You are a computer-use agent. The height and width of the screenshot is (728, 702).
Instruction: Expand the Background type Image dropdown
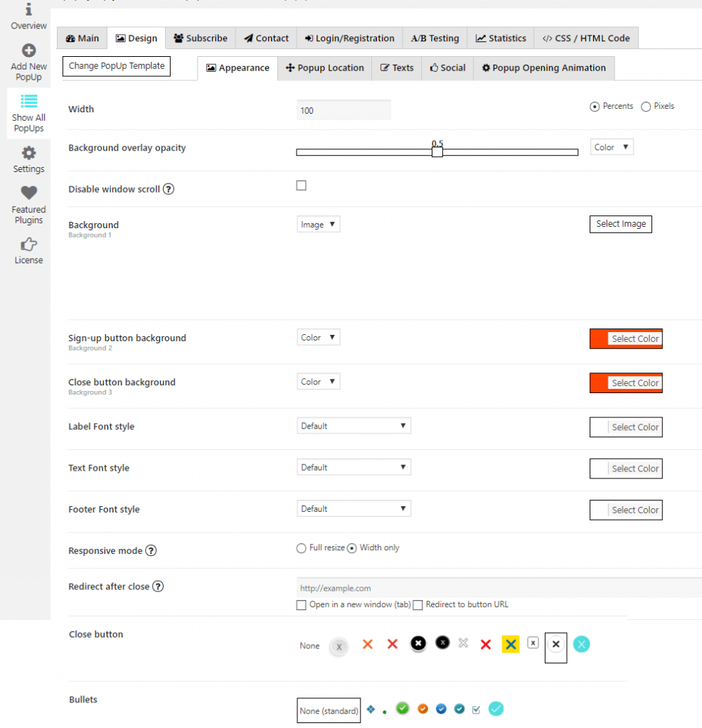pyautogui.click(x=318, y=225)
